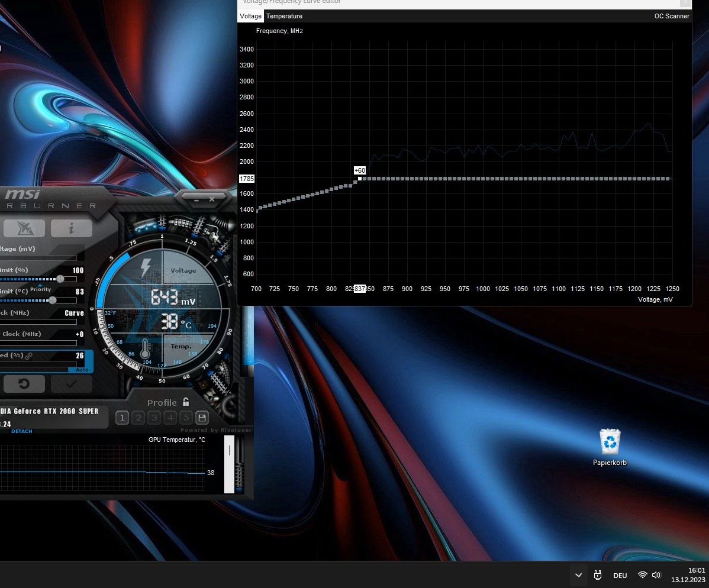This screenshot has height=588, width=709.
Task: Select the highlighted curve point labeled +60
Action: [359, 179]
